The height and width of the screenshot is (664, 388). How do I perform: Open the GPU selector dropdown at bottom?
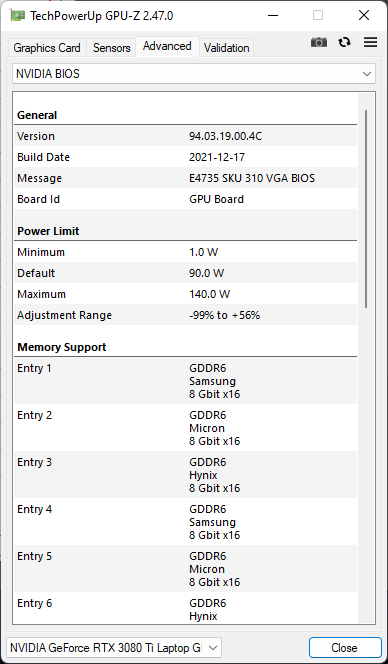click(114, 647)
